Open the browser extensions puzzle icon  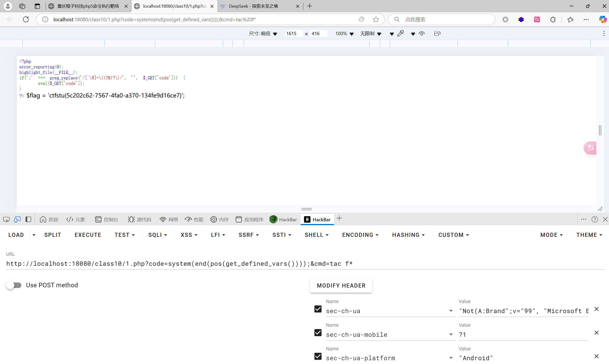click(553, 19)
